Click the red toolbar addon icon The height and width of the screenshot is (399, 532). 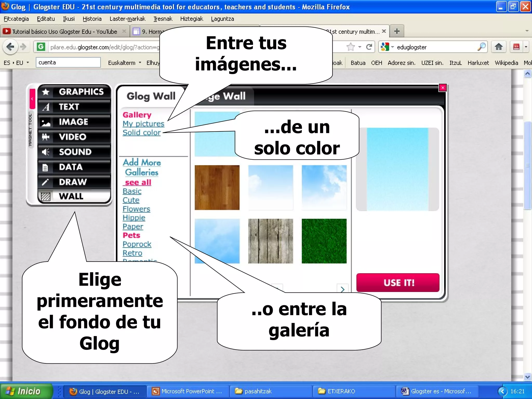[516, 47]
